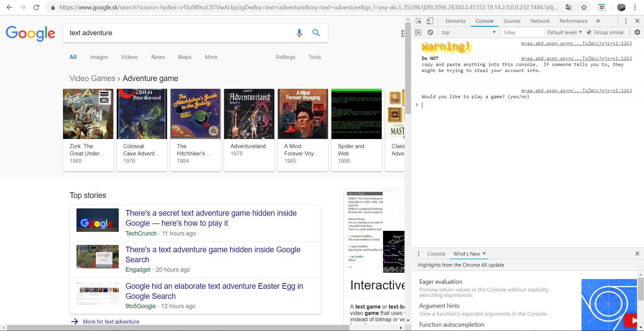Open drawer three-dot menu beside Console

(x=418, y=254)
